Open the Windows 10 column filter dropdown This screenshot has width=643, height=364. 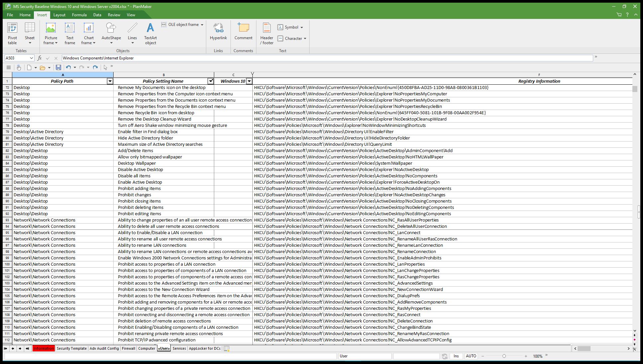249,81
